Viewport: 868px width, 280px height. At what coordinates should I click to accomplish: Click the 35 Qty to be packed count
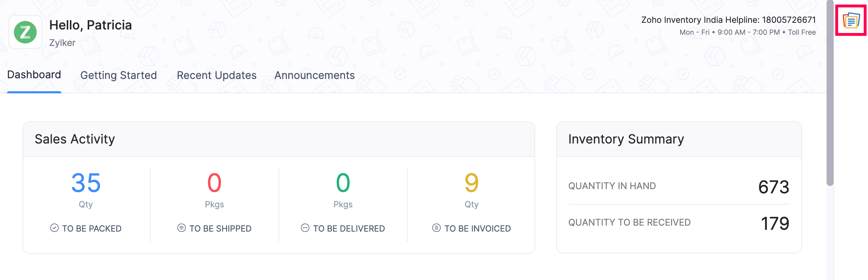[x=85, y=183]
